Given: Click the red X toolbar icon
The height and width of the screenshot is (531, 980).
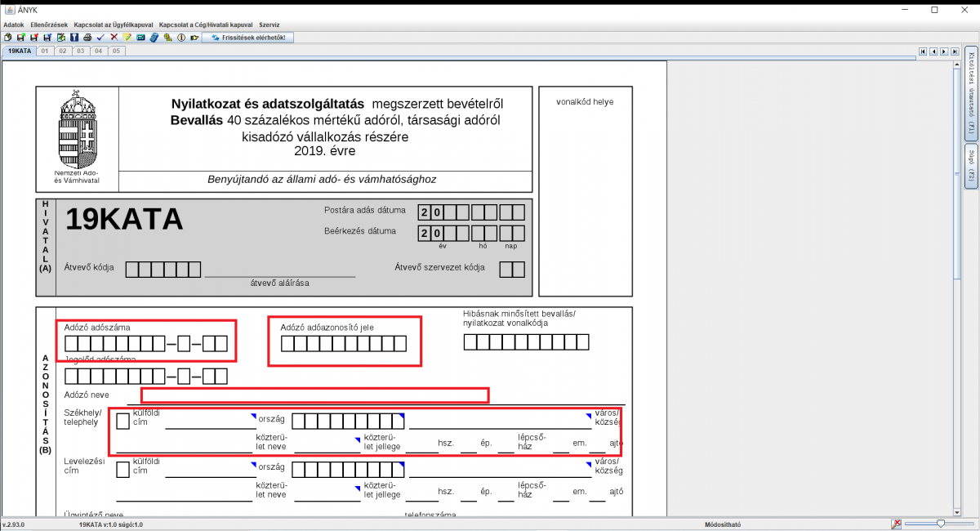Looking at the screenshot, I should (114, 38).
